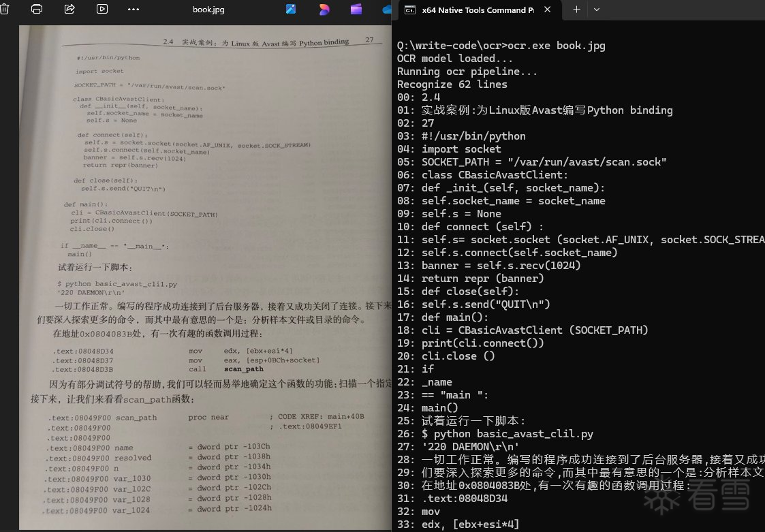
Task: Expand the terminal profiles dropdown chevron
Action: [597, 10]
